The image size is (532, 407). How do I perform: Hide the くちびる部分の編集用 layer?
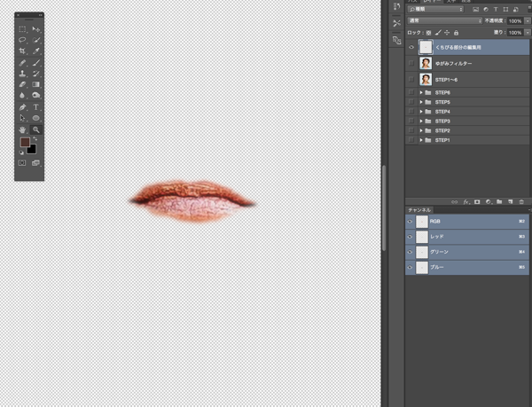(x=411, y=47)
